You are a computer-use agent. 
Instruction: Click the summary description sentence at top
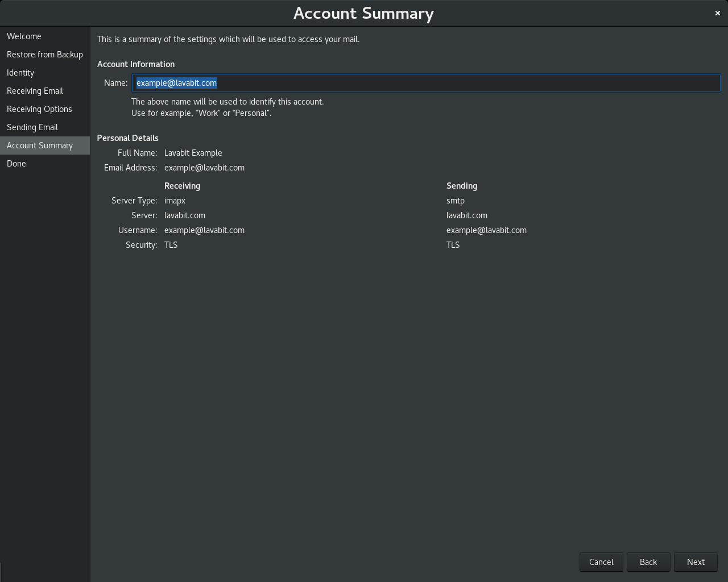pyautogui.click(x=229, y=39)
